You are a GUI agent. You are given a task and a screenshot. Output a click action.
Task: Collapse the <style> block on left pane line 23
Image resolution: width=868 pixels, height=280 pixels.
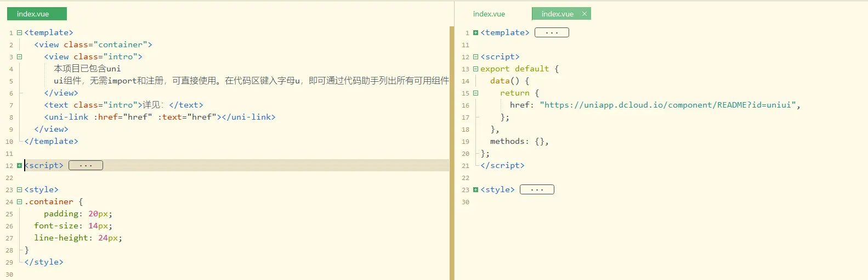20,189
